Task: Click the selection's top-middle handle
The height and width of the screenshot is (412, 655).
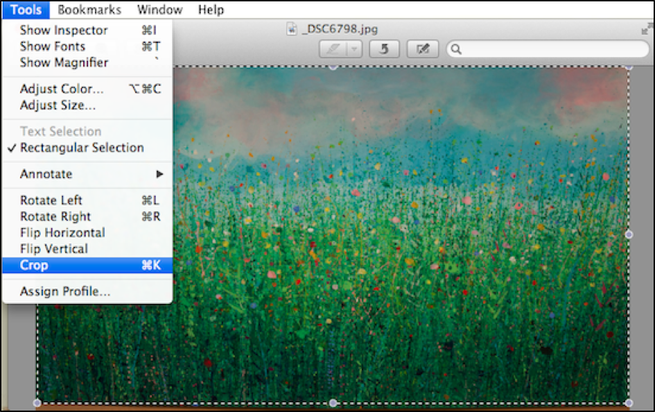Action: click(x=333, y=67)
